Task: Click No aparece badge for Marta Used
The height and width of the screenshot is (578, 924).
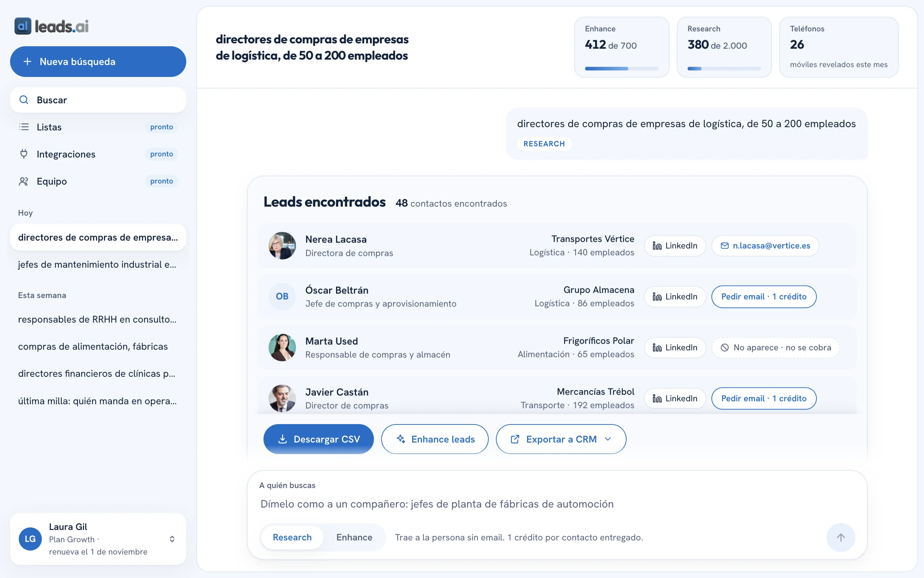Action: 775,348
